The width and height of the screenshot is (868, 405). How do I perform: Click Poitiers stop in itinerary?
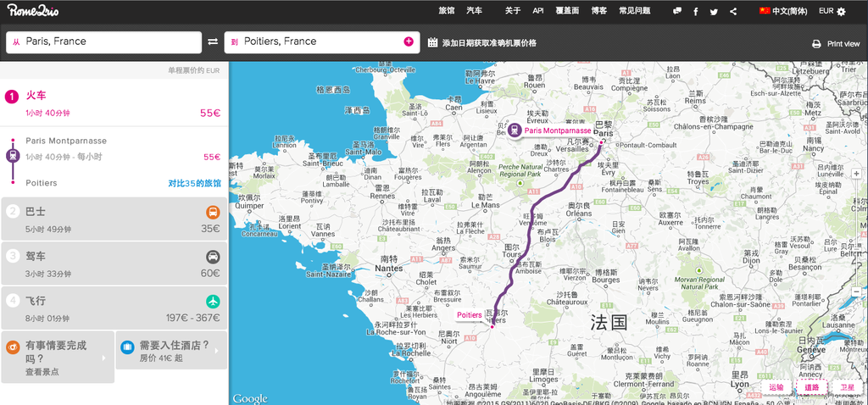click(42, 182)
